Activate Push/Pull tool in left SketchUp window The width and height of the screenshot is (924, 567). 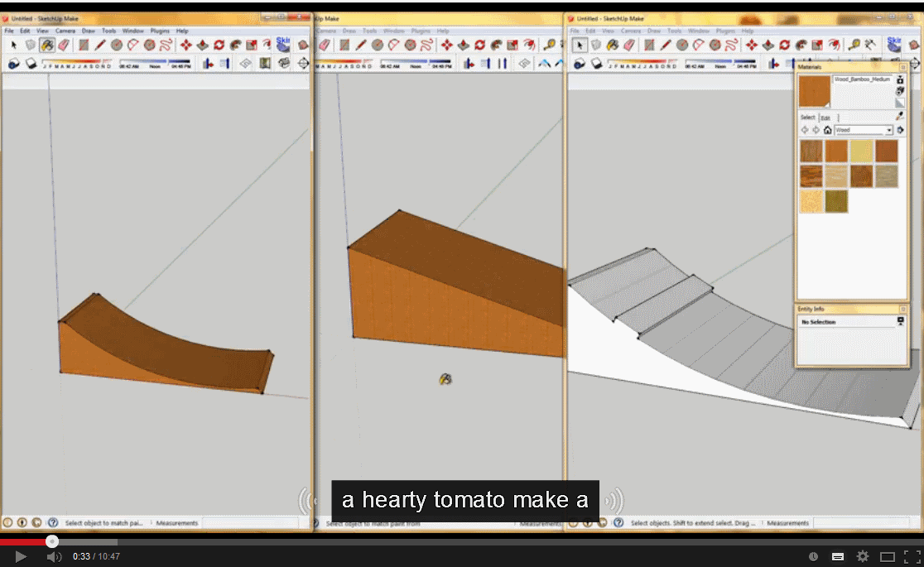tap(202, 45)
